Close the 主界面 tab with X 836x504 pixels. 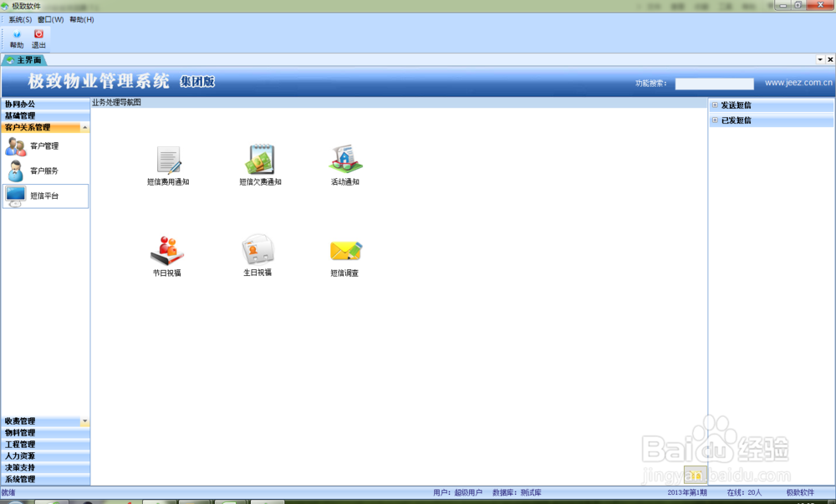(830, 59)
